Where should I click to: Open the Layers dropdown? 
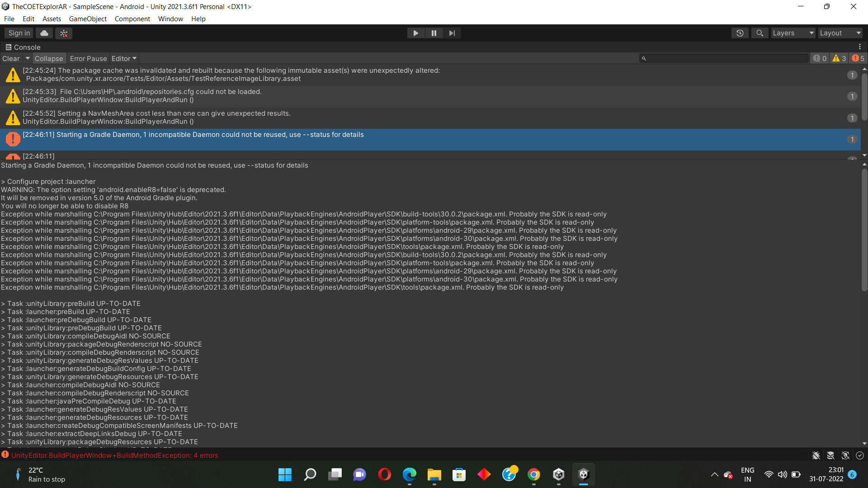point(793,33)
